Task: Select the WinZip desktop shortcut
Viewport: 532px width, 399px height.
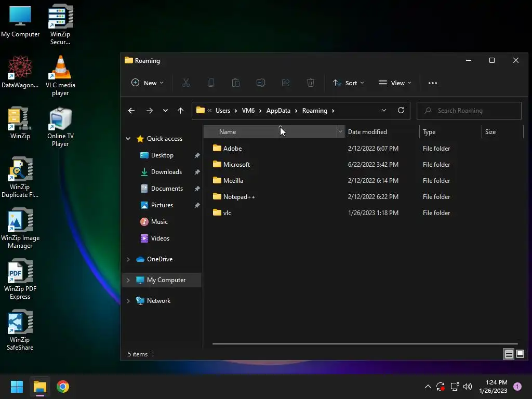Action: [20, 123]
